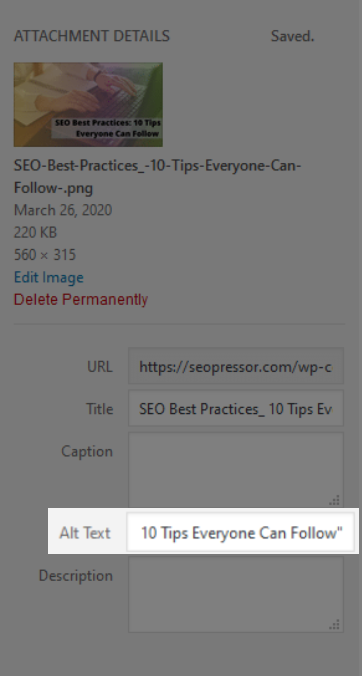362x676 pixels.
Task: Click into the Caption text area
Action: tap(236, 470)
